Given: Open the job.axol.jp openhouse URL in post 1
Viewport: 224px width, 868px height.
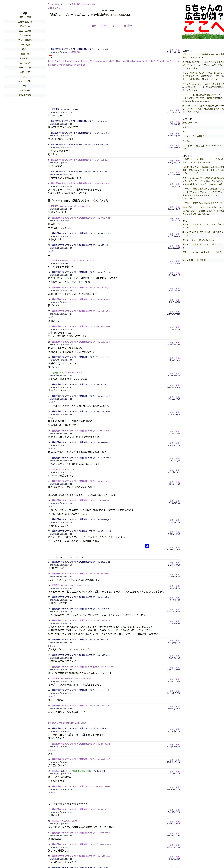Looking at the screenshot, I should 114,61.
